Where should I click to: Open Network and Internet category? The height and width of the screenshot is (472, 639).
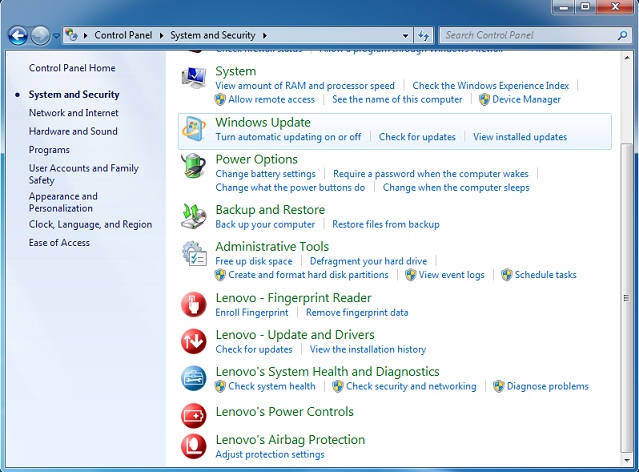(x=73, y=112)
